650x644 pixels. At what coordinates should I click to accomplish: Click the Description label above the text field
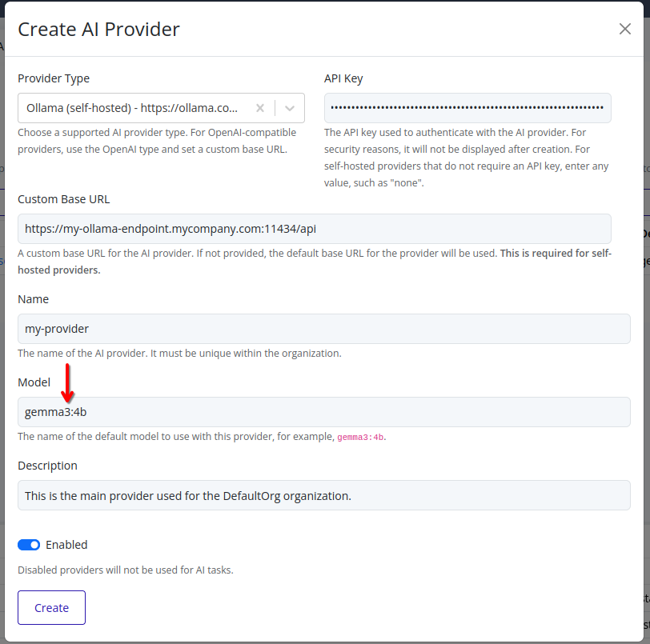pos(46,466)
